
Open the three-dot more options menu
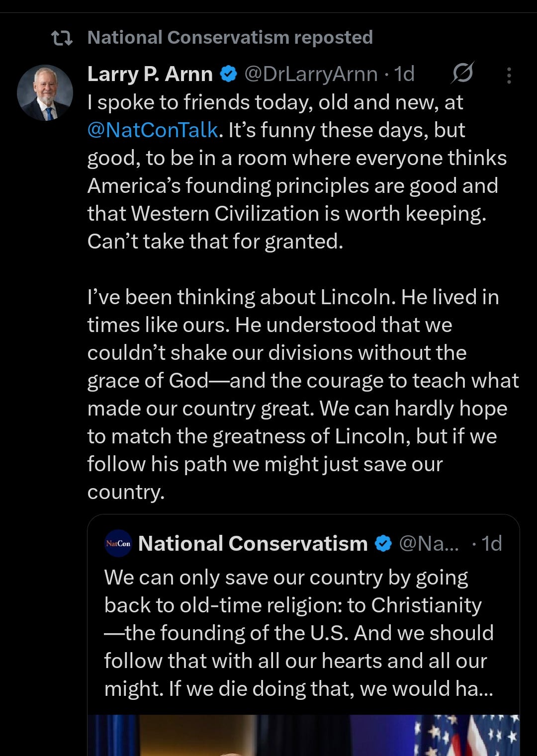[x=509, y=75]
